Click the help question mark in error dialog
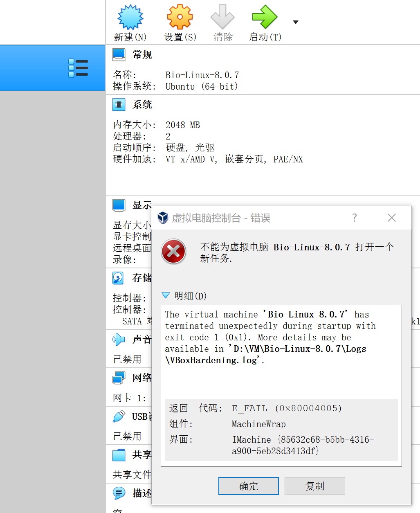The width and height of the screenshot is (420, 513). (x=355, y=218)
